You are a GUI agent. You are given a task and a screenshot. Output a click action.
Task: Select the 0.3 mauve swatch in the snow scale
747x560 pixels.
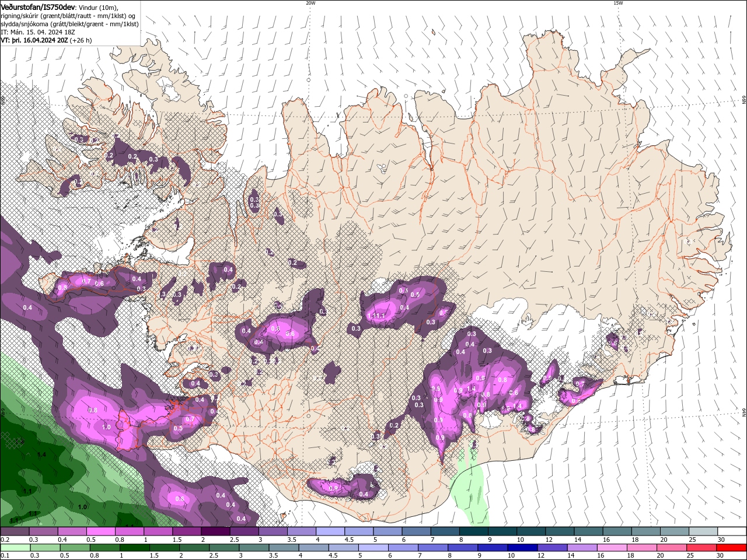click(x=43, y=531)
